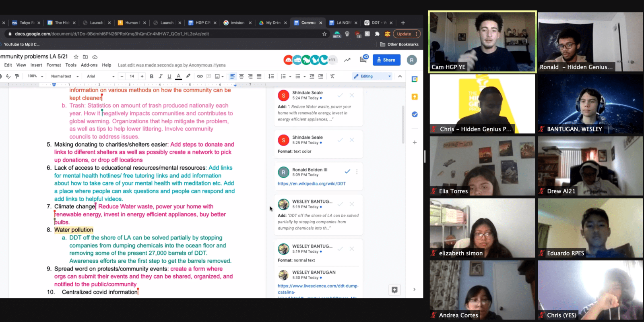Open Google Keep in the side panel

415,97
